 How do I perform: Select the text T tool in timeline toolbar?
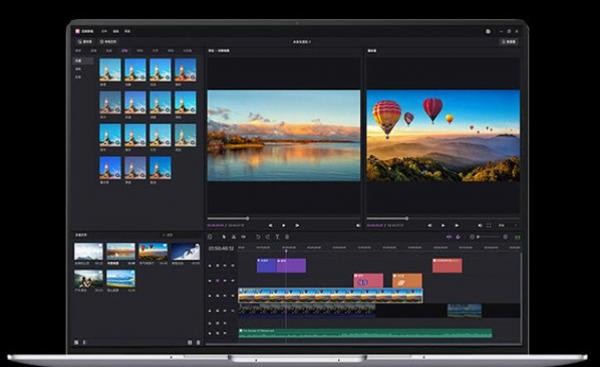click(277, 237)
